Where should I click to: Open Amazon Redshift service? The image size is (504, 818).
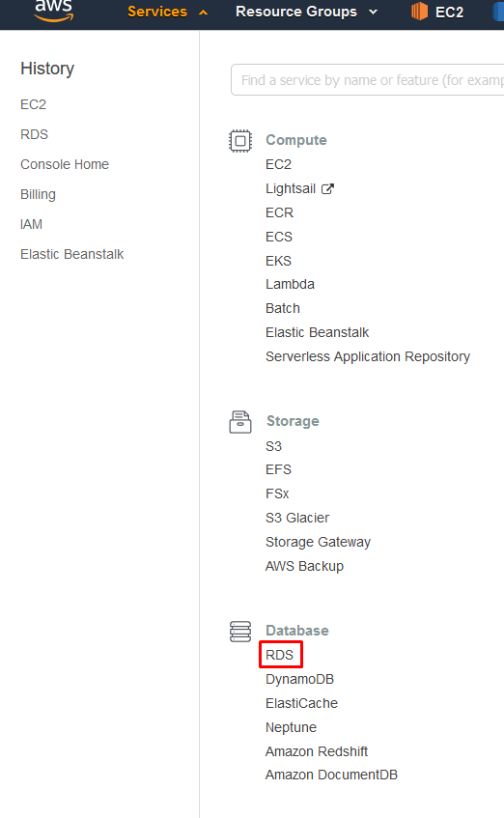[x=317, y=751]
